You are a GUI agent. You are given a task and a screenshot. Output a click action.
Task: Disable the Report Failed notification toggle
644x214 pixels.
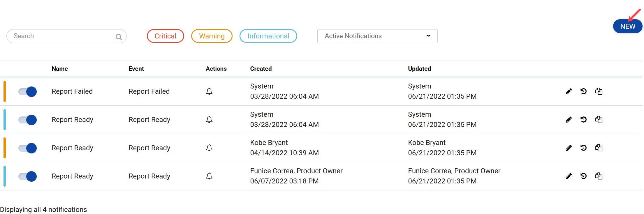click(x=27, y=92)
